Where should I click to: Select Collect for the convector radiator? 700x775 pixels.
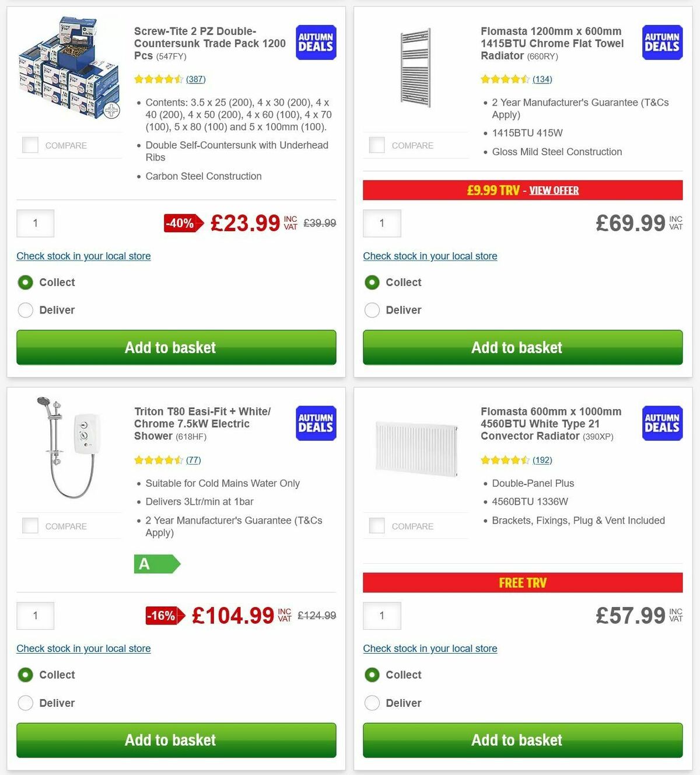click(x=372, y=675)
